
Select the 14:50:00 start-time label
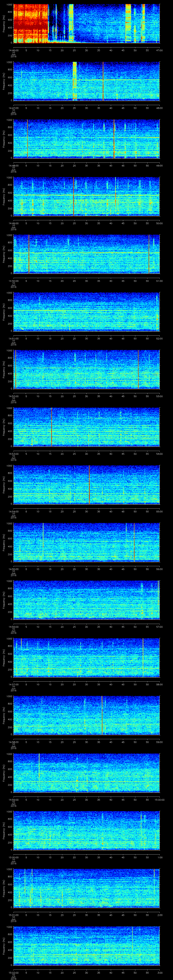click(13, 281)
